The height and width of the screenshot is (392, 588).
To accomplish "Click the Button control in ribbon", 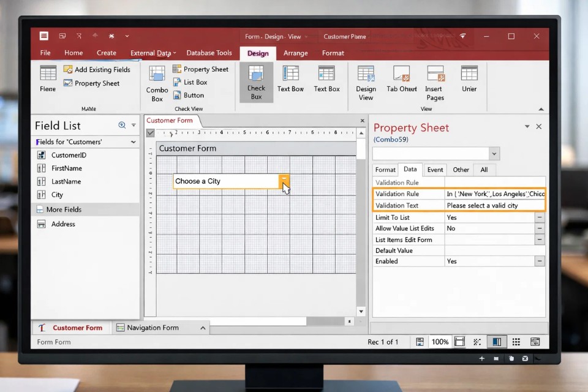I will click(189, 96).
